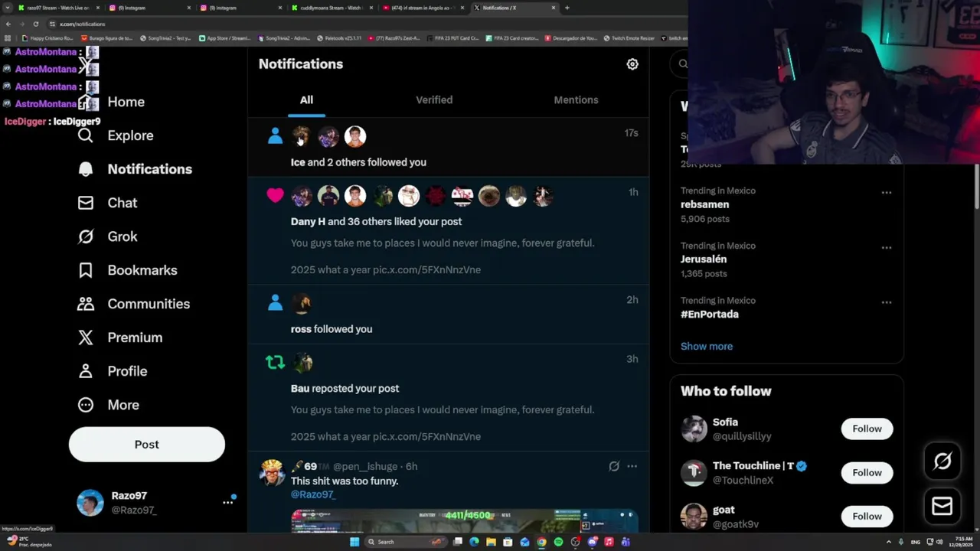This screenshot has height=551, width=980.
Task: Open options for the rebsamen trend
Action: click(887, 192)
